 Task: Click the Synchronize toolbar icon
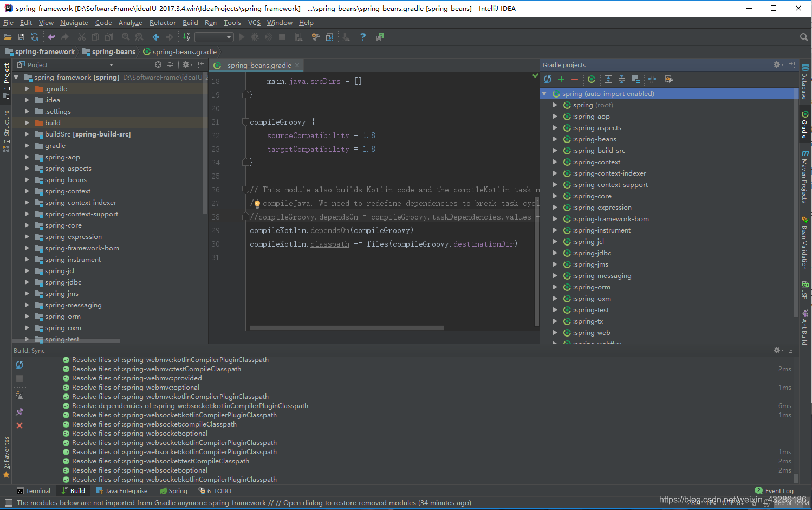(x=35, y=37)
